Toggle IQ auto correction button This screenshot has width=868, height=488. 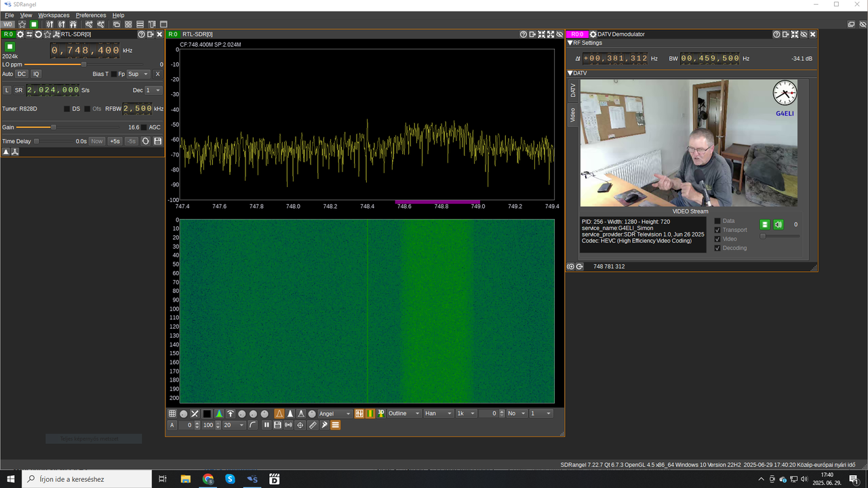[x=36, y=74]
